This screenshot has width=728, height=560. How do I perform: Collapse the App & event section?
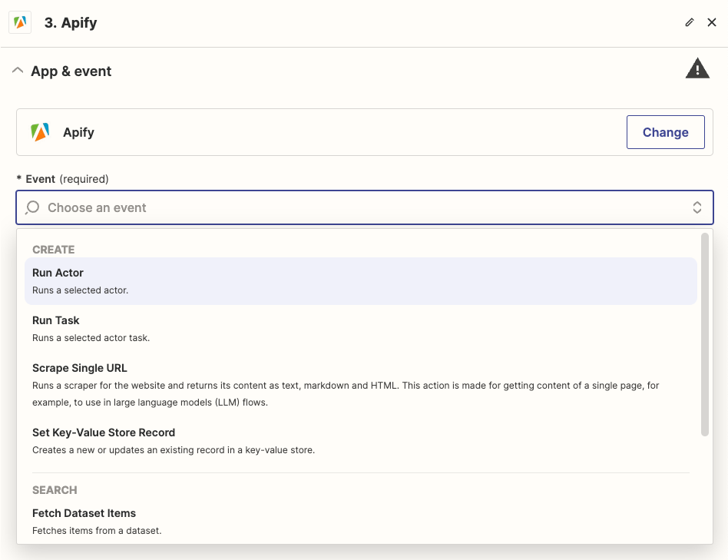tap(18, 69)
